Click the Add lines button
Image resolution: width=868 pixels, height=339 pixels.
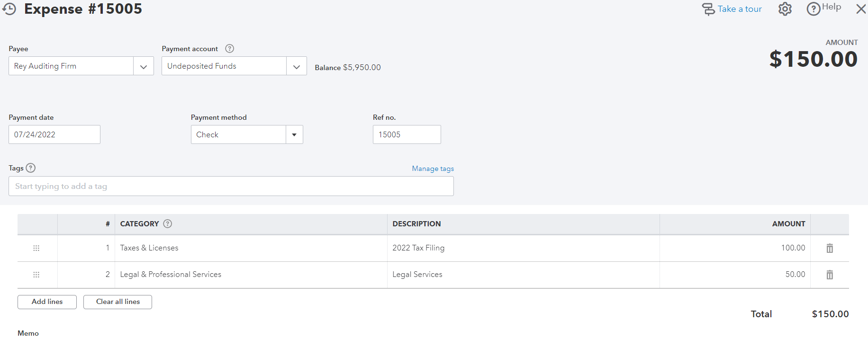point(47,302)
